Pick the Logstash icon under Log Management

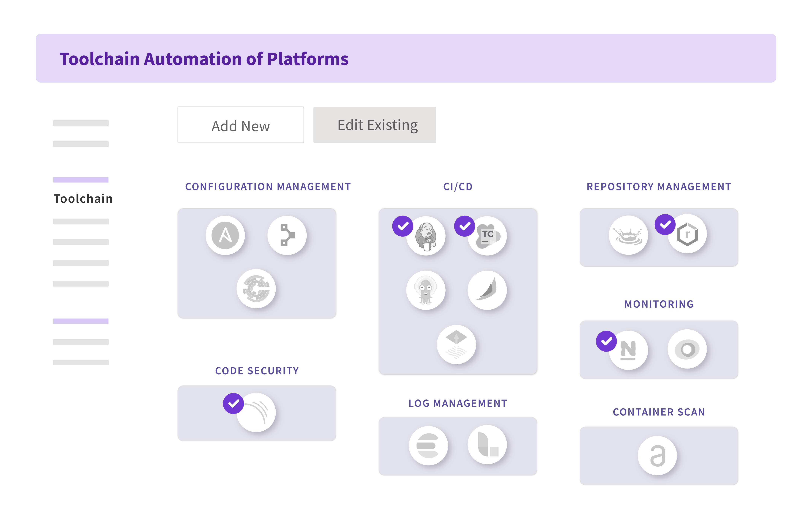point(487,445)
